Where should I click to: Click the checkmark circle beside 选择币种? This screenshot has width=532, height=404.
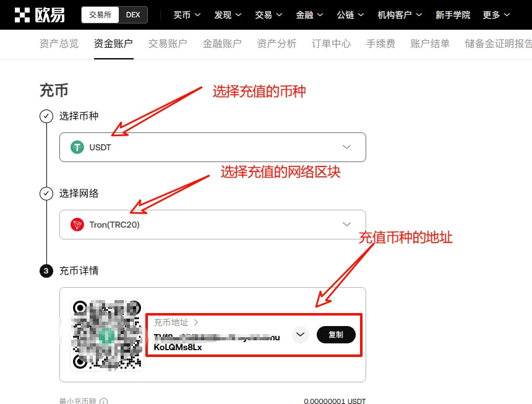[47, 116]
